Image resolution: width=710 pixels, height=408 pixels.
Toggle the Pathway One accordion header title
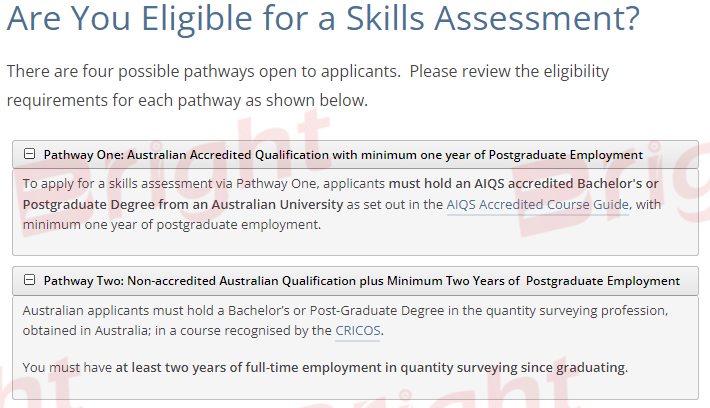tap(343, 155)
